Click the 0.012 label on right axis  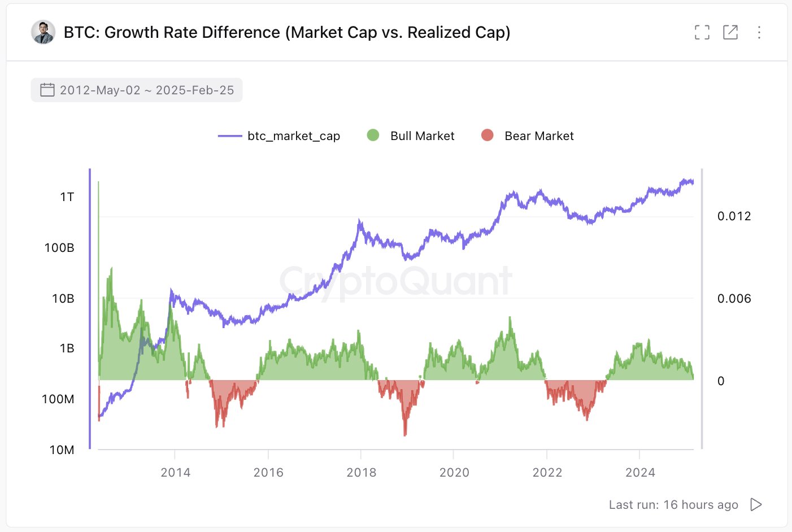(x=734, y=216)
